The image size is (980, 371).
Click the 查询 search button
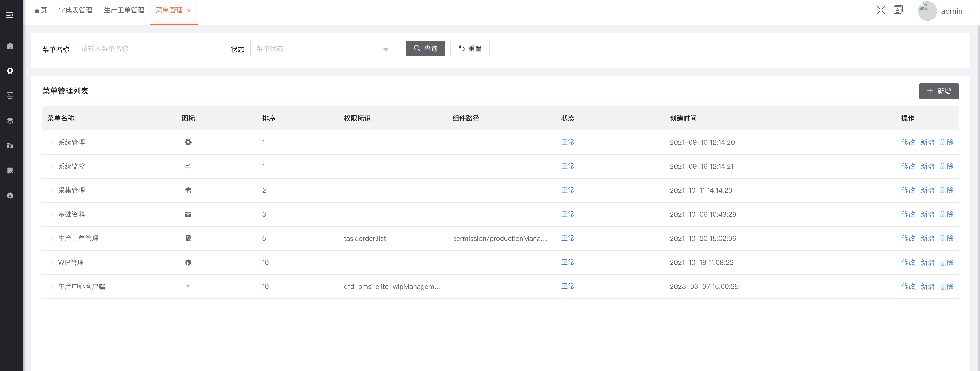[425, 49]
